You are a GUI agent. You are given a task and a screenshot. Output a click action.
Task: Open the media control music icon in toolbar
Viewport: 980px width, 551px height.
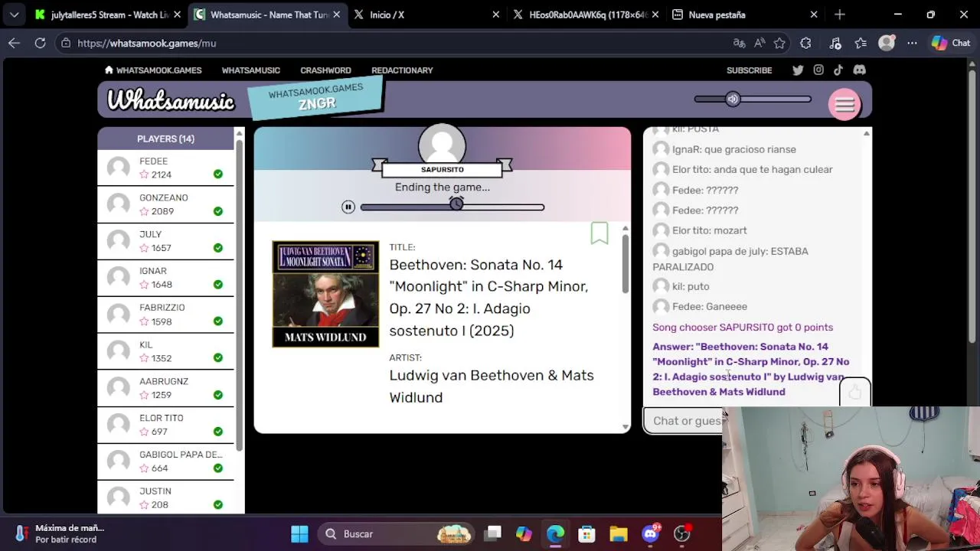pyautogui.click(x=835, y=43)
